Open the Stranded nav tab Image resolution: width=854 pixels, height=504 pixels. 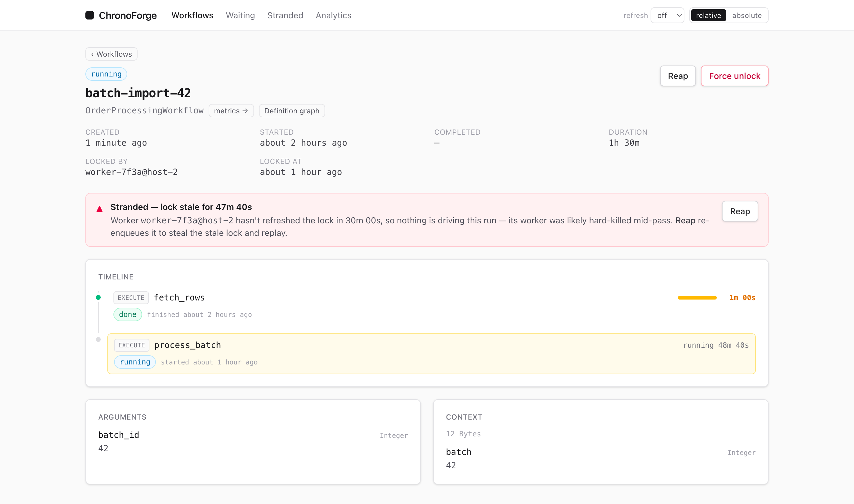285,15
